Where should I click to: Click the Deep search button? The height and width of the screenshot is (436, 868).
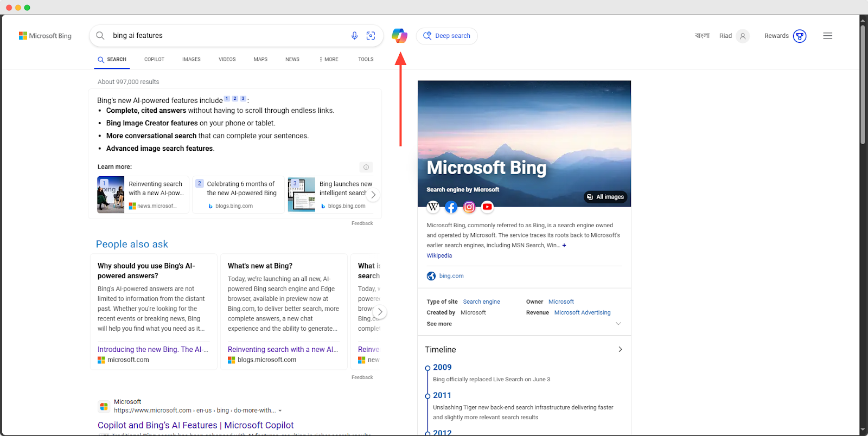(x=447, y=36)
